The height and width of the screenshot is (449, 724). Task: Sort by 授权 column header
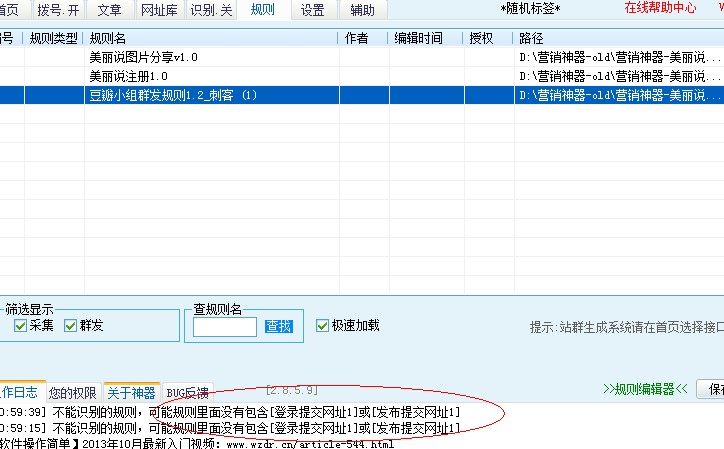click(x=489, y=38)
